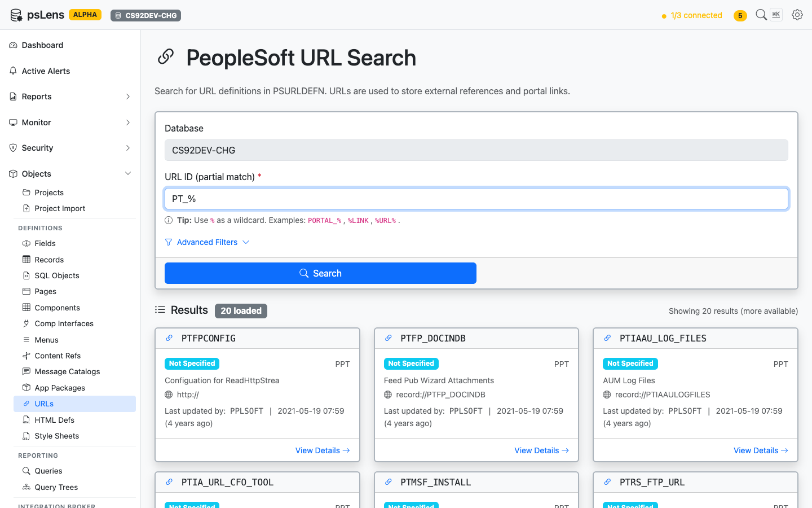The height and width of the screenshot is (508, 812).
Task: Click Showing 20 results text
Action: 733,311
